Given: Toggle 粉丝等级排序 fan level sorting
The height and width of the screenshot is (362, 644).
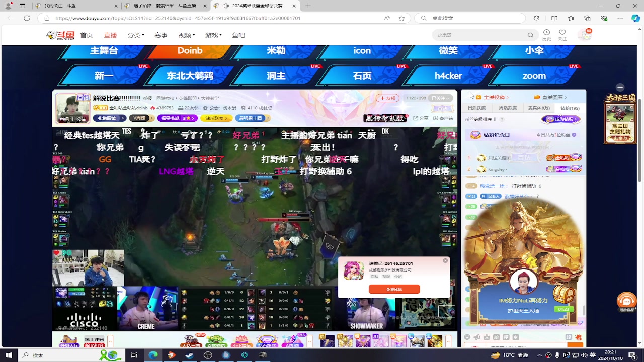Looking at the screenshot, I should tap(480, 119).
